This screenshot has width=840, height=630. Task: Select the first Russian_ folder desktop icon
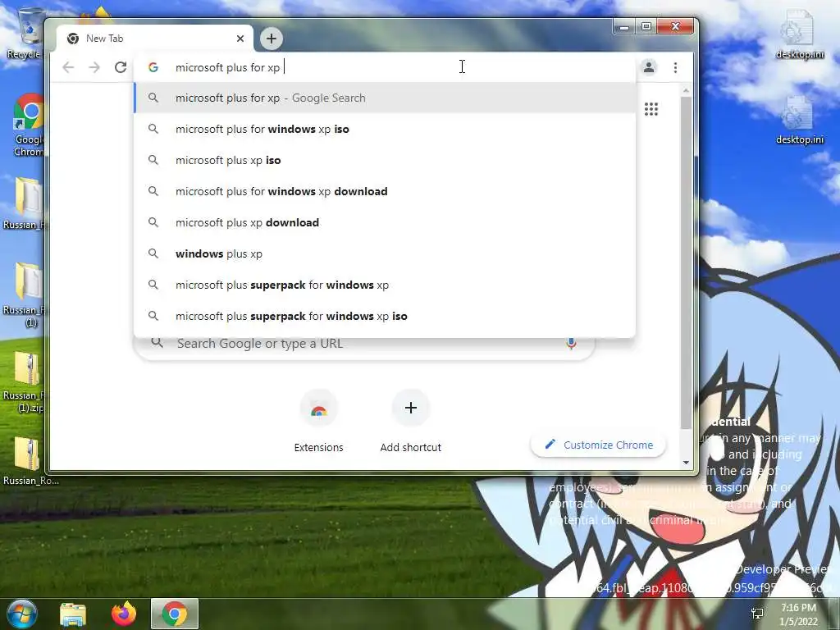tap(24, 203)
